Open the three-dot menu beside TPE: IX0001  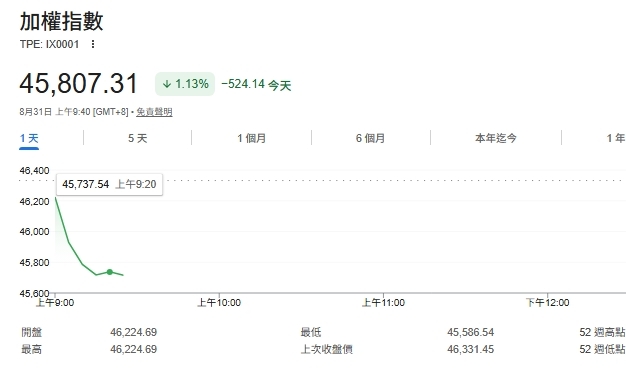(x=93, y=44)
